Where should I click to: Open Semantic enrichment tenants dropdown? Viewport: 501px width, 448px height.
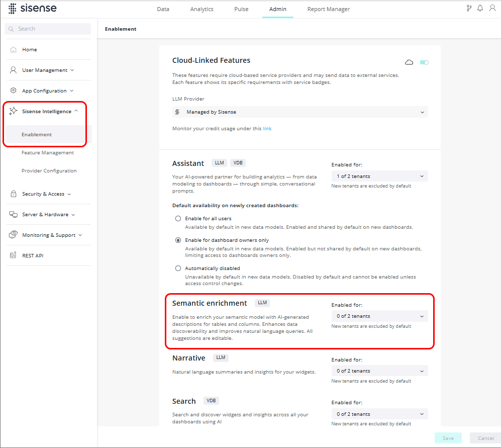tap(379, 316)
